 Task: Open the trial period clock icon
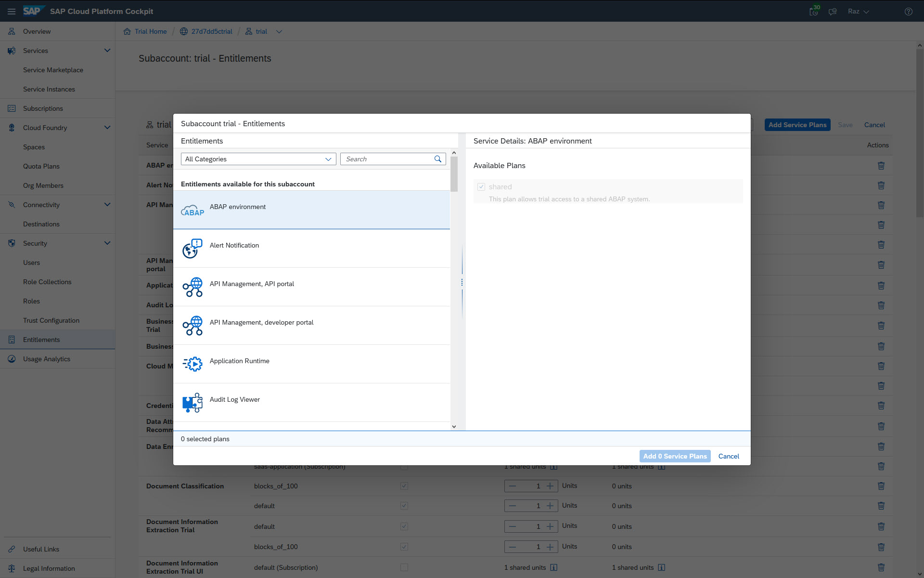(814, 11)
